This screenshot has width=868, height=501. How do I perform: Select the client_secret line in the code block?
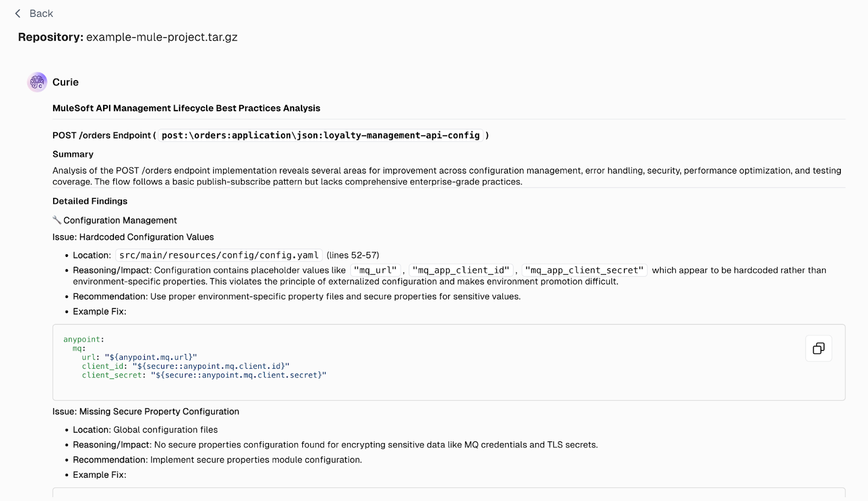[x=205, y=375]
